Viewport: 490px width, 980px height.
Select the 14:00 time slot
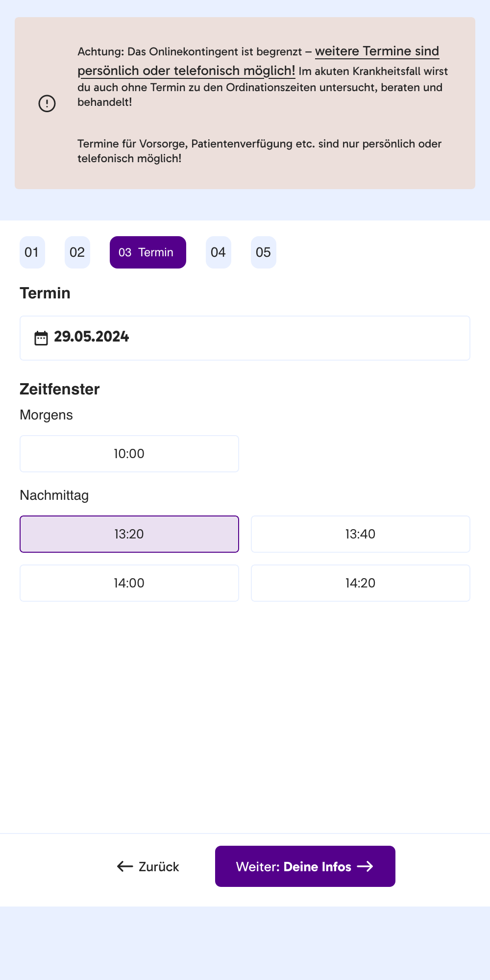pos(129,583)
